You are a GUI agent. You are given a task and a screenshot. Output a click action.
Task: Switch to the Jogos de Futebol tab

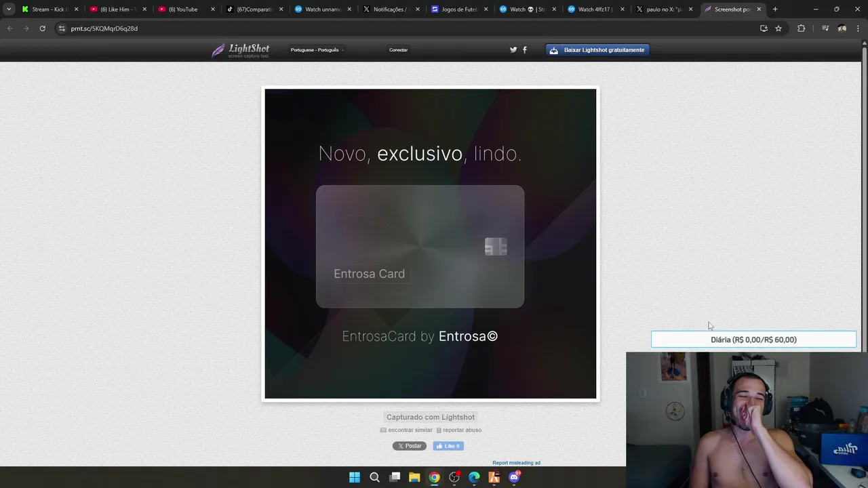460,9
